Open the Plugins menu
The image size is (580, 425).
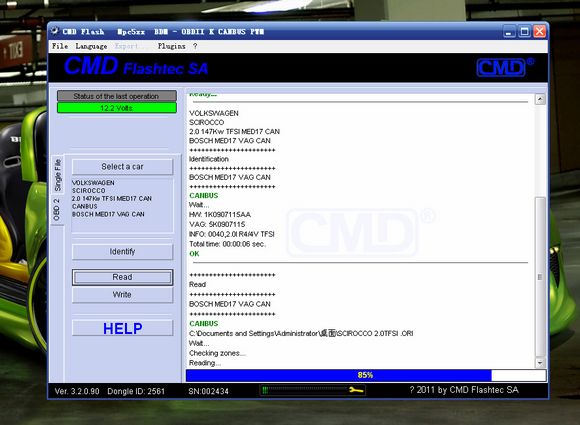coord(171,46)
